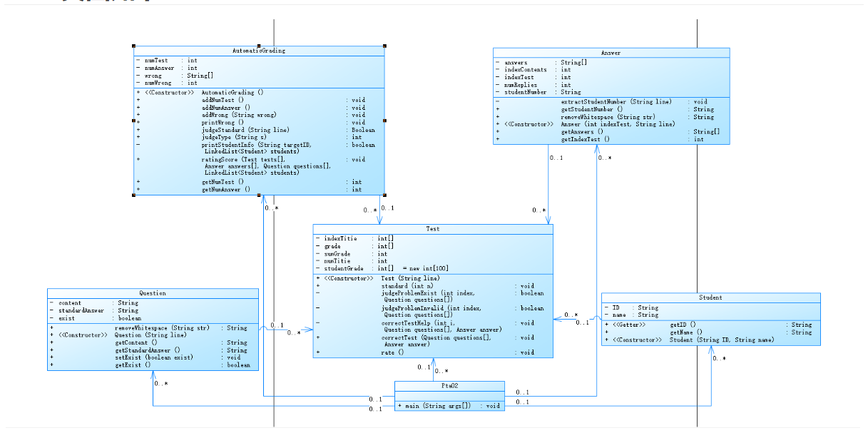
Task: Click the numTest attribute in AutomaticGrading
Action: coord(167,61)
